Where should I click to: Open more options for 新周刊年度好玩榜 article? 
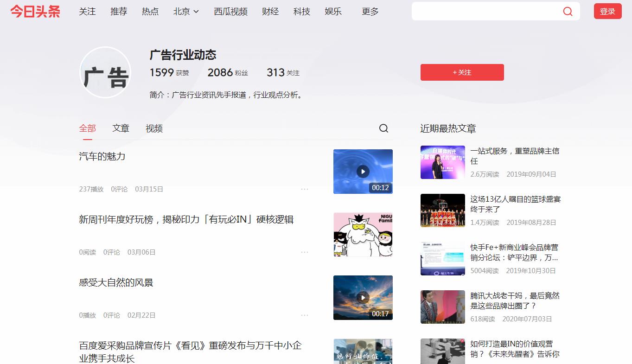click(305, 252)
